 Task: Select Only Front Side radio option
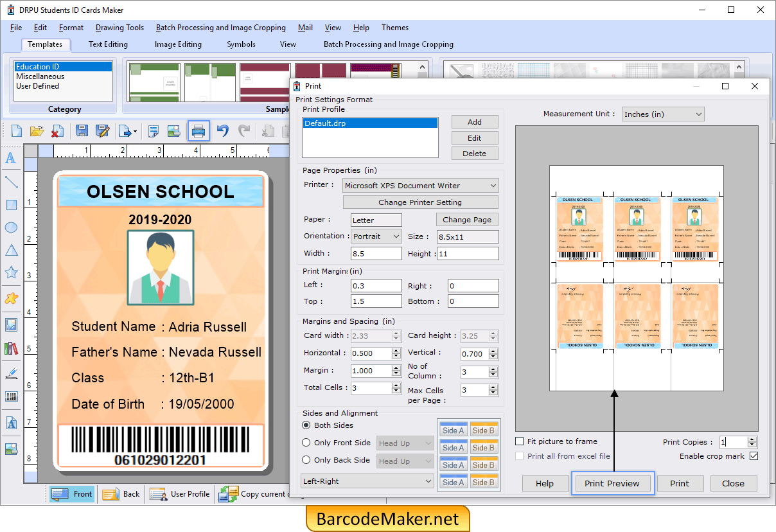pyautogui.click(x=306, y=443)
